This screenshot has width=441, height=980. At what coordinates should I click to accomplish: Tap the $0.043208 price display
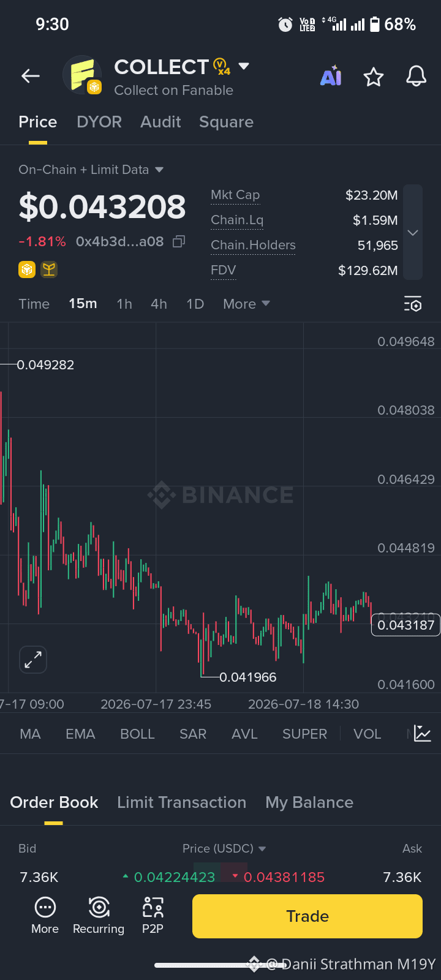click(102, 206)
